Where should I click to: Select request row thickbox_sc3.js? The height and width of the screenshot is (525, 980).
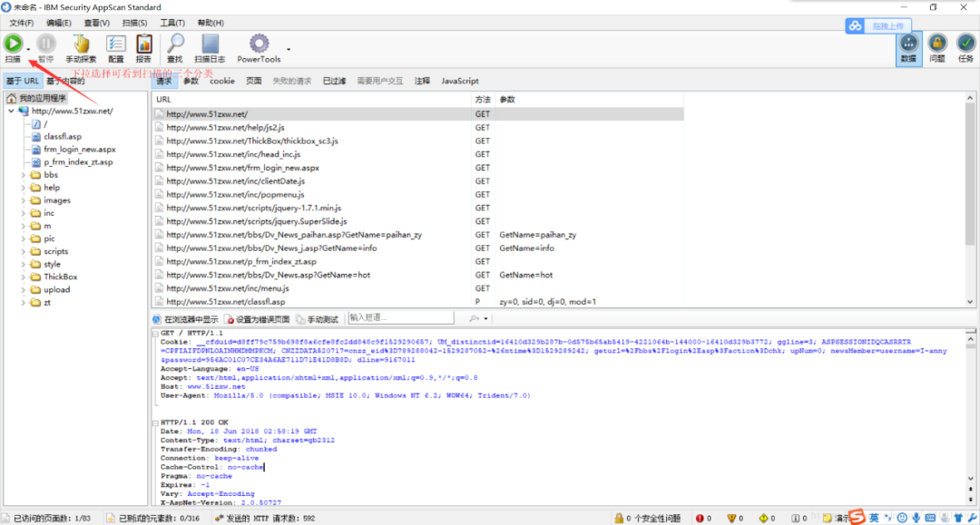point(417,141)
